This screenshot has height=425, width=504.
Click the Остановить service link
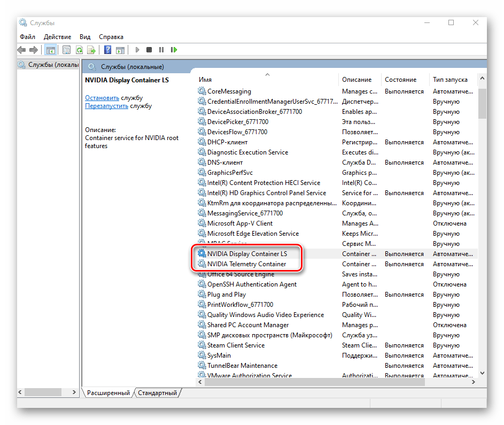(102, 98)
